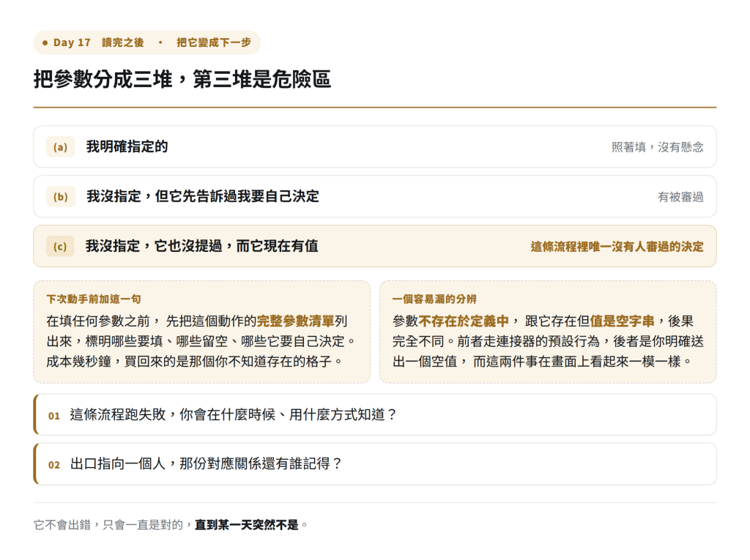750x560 pixels.
Task: Click the note "照著填，沒有懸念"
Action: pos(657,147)
